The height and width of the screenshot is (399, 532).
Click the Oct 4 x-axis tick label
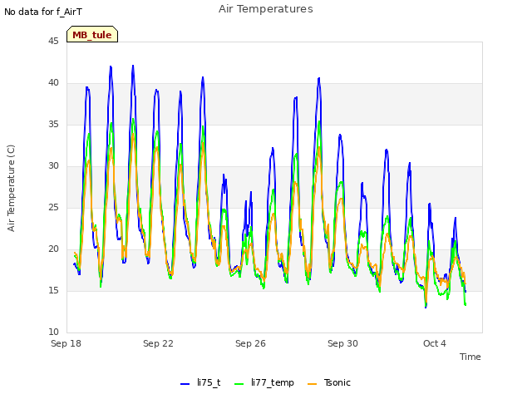click(x=435, y=343)
